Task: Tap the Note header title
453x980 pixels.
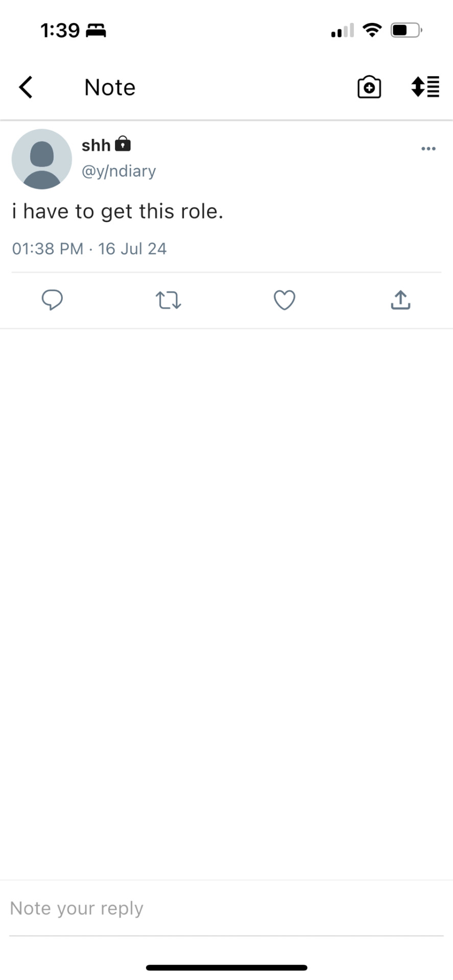Action: [110, 87]
